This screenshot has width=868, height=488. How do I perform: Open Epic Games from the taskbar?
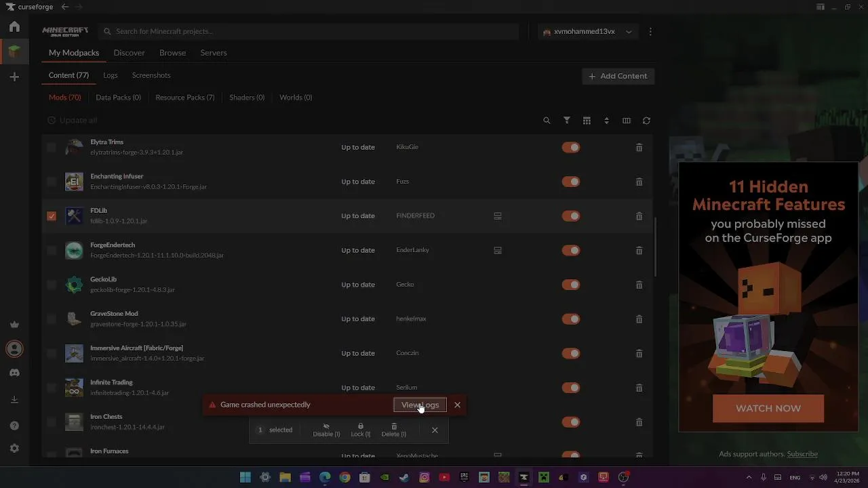[464, 477]
